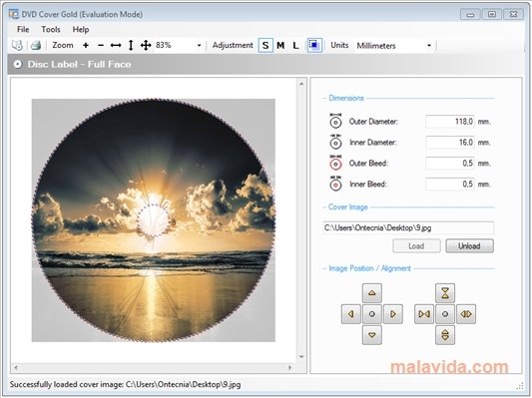
Task: Click the disc icon beside Disc Label header
Action: click(18, 64)
